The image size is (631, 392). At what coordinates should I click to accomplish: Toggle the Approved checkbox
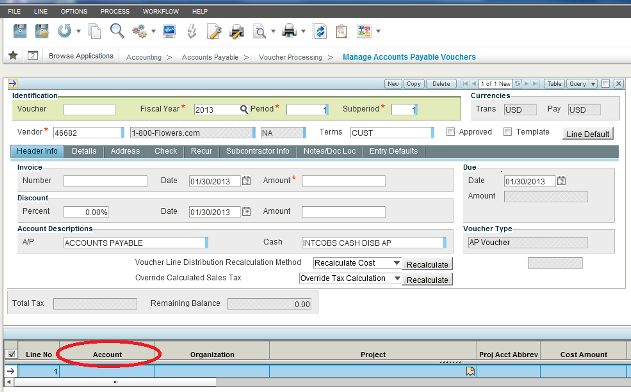(x=450, y=132)
